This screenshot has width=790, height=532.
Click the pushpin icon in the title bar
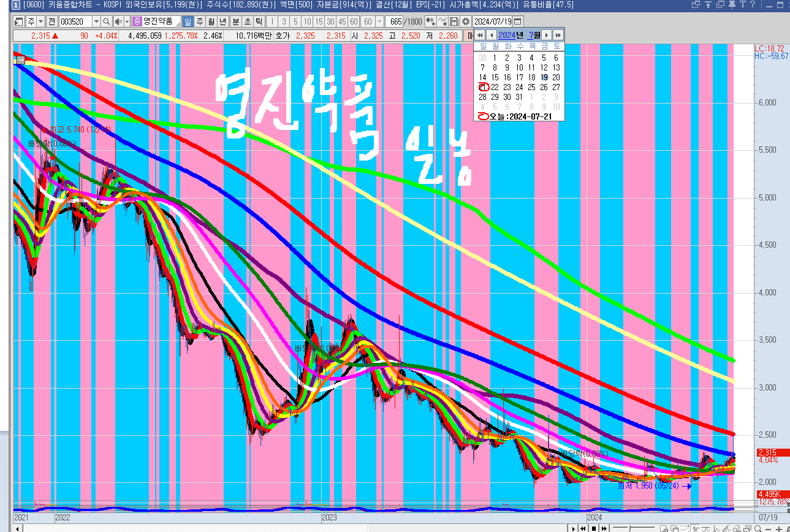tap(731, 5)
